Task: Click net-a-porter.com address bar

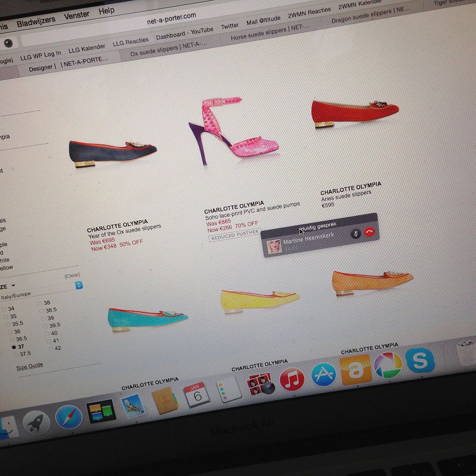Action: point(171,19)
